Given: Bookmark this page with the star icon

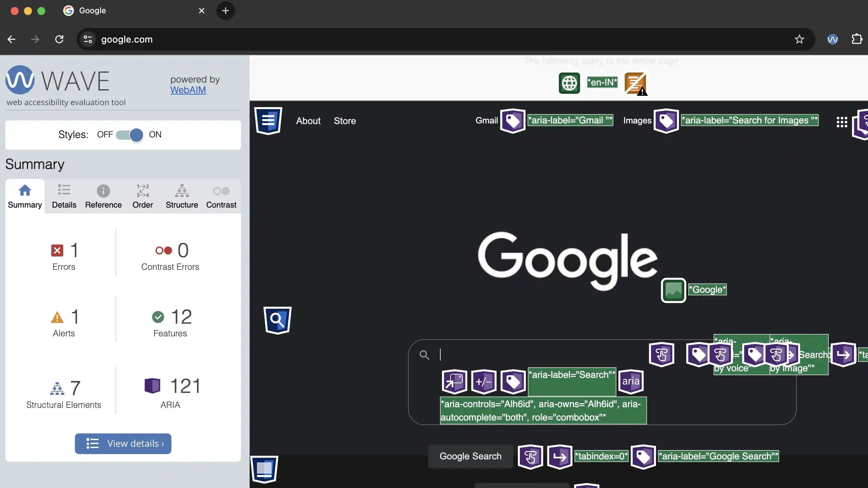Looking at the screenshot, I should pos(799,39).
